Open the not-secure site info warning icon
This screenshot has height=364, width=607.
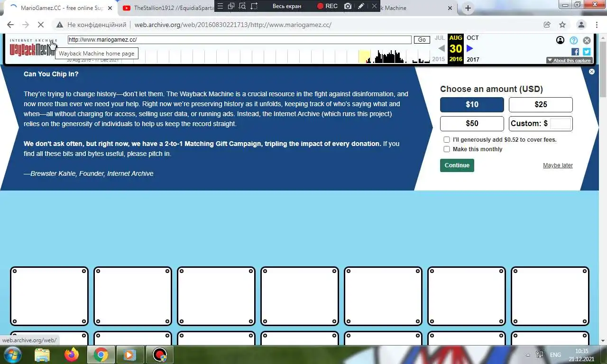[59, 25]
